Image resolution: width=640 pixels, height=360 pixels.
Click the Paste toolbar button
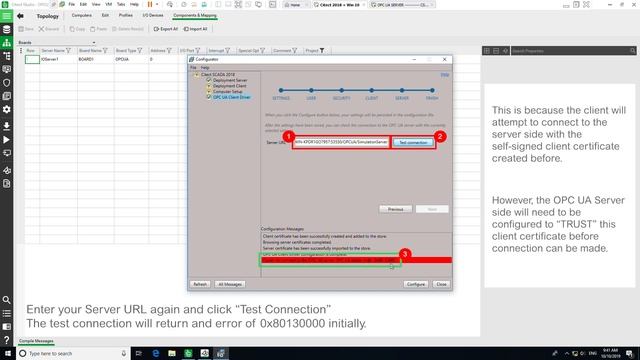coord(98,29)
